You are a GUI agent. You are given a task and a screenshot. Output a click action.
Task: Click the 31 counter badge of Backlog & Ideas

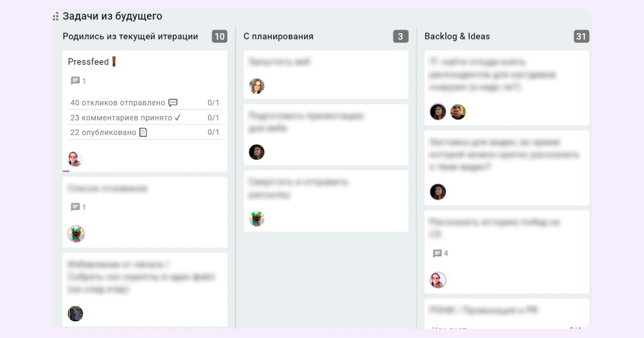(581, 36)
